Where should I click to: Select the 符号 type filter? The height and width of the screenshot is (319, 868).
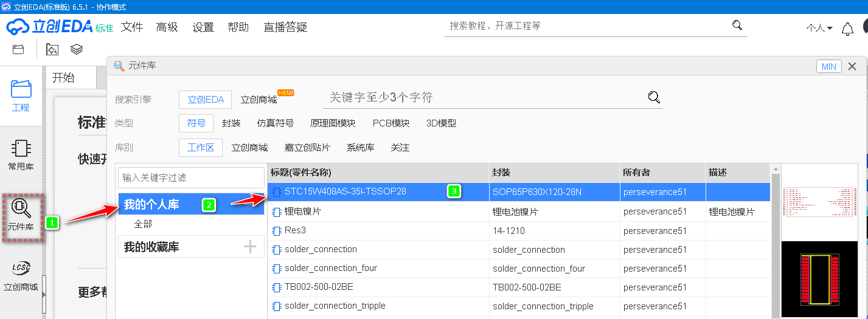(x=196, y=123)
